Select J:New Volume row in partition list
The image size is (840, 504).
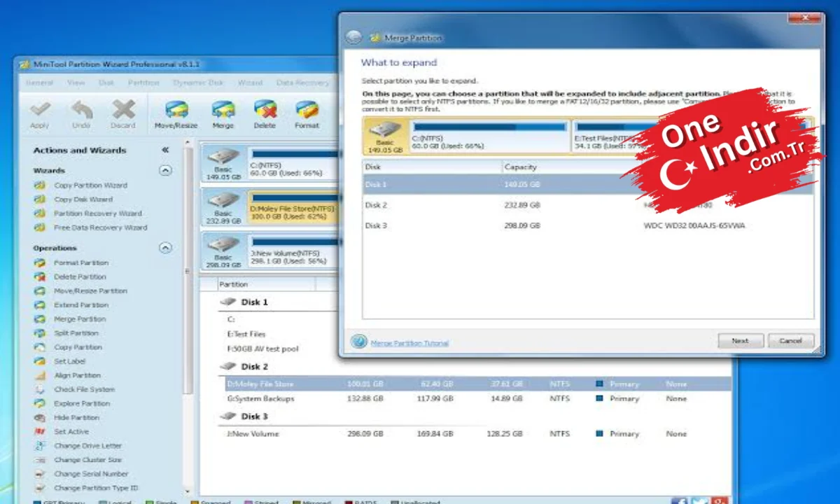475,434
